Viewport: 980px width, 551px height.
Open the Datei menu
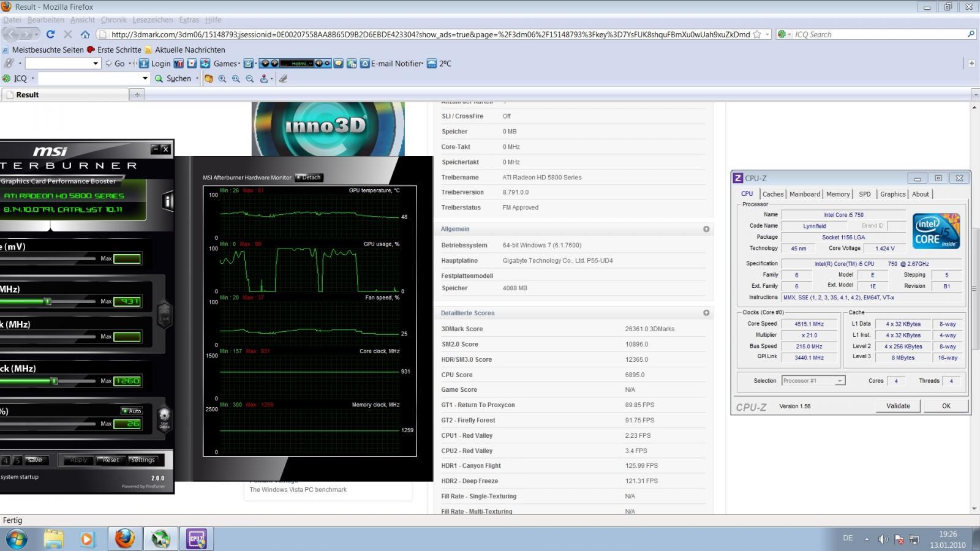[12, 20]
